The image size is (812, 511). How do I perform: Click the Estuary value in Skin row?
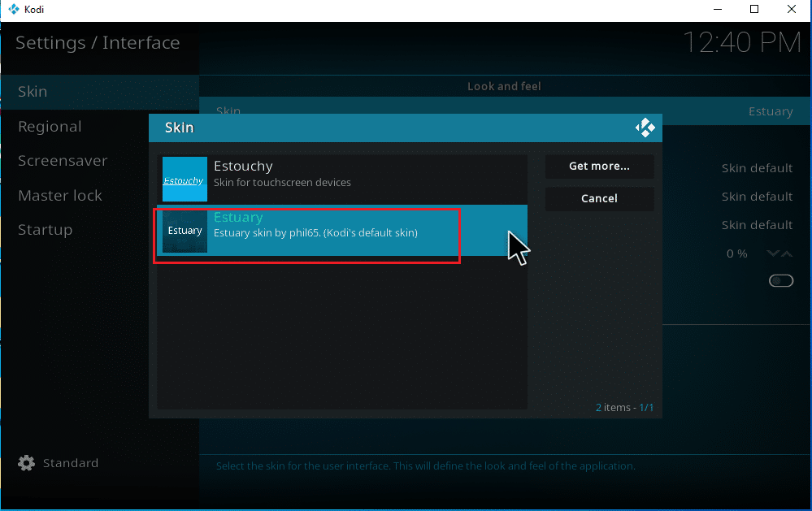(x=771, y=111)
